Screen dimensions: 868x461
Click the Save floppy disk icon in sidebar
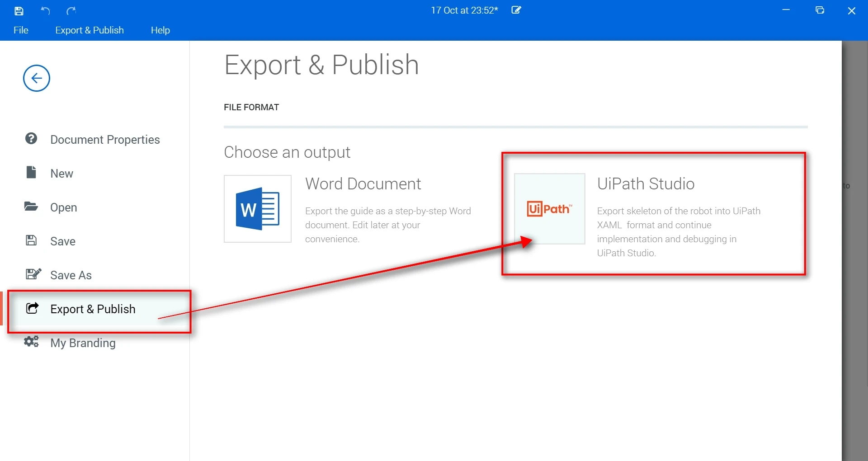coord(31,240)
